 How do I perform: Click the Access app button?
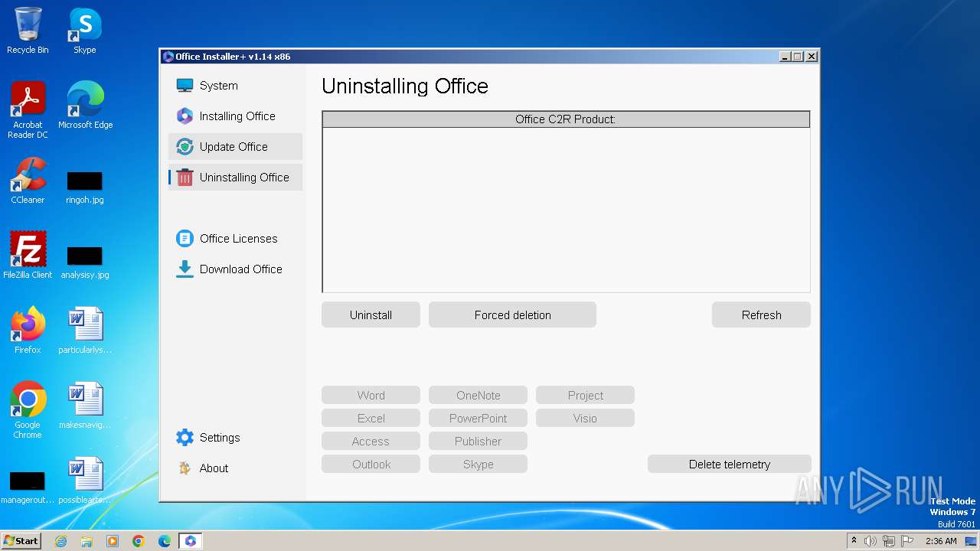371,442
